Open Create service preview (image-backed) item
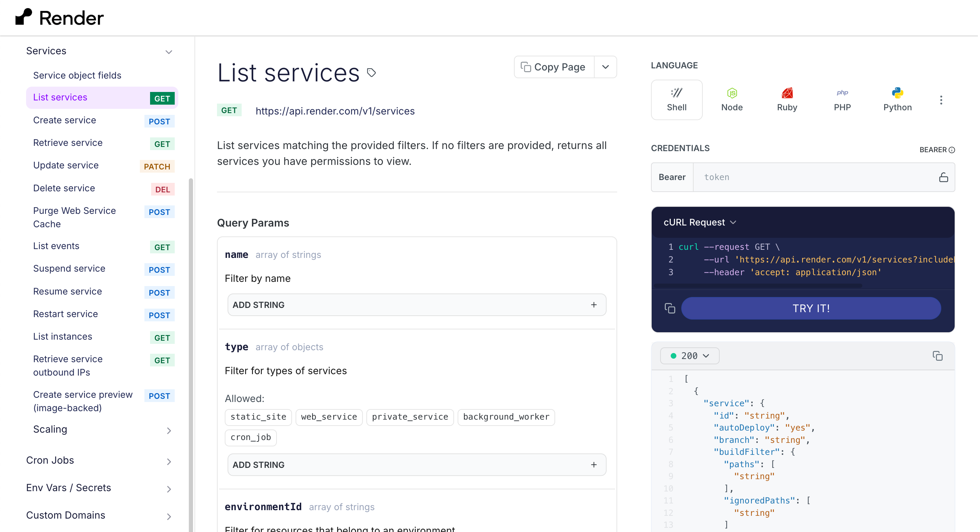This screenshot has width=980, height=532. coord(102,402)
